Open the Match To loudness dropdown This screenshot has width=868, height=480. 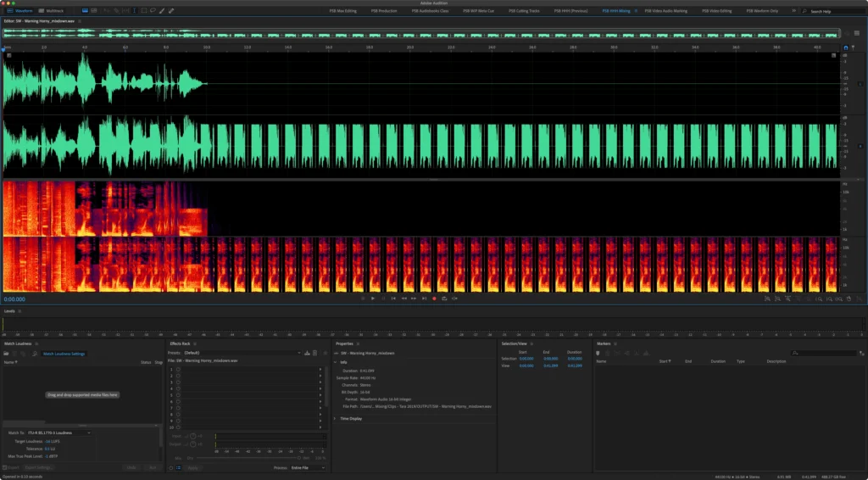pos(59,433)
